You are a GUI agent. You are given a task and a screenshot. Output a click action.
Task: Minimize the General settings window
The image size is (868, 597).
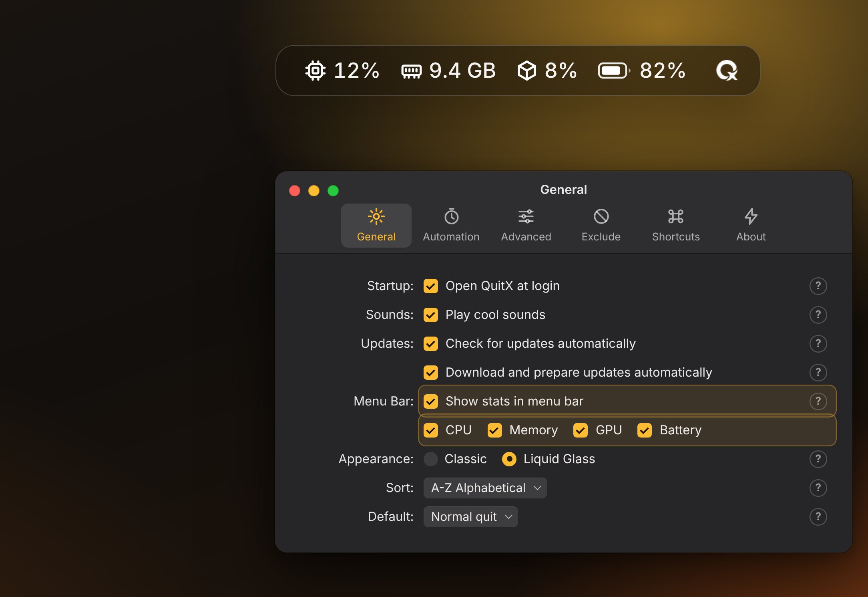pyautogui.click(x=314, y=191)
